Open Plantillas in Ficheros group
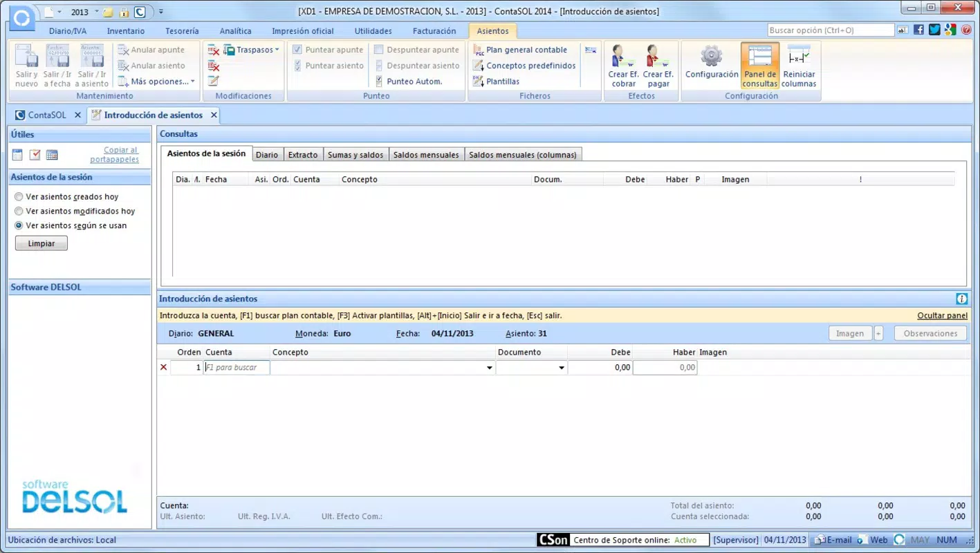Screen dimensions: 980x553 coord(496,82)
